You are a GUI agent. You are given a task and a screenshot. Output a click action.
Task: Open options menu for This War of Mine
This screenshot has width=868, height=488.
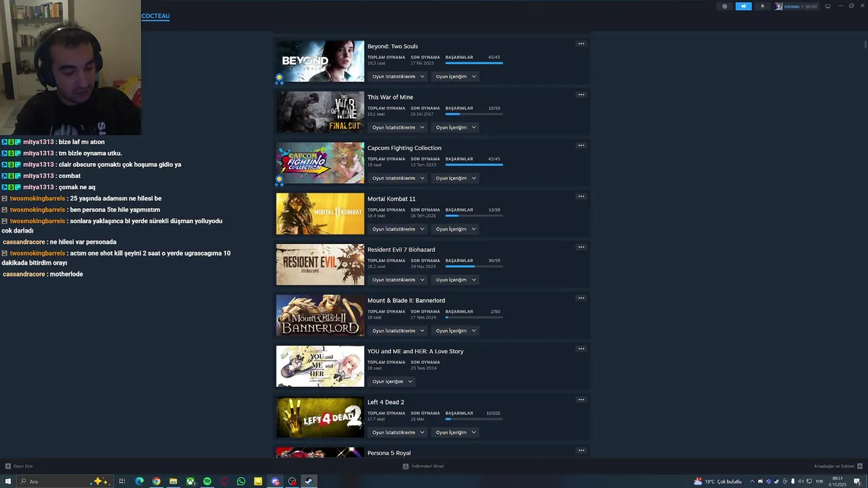[581, 94]
